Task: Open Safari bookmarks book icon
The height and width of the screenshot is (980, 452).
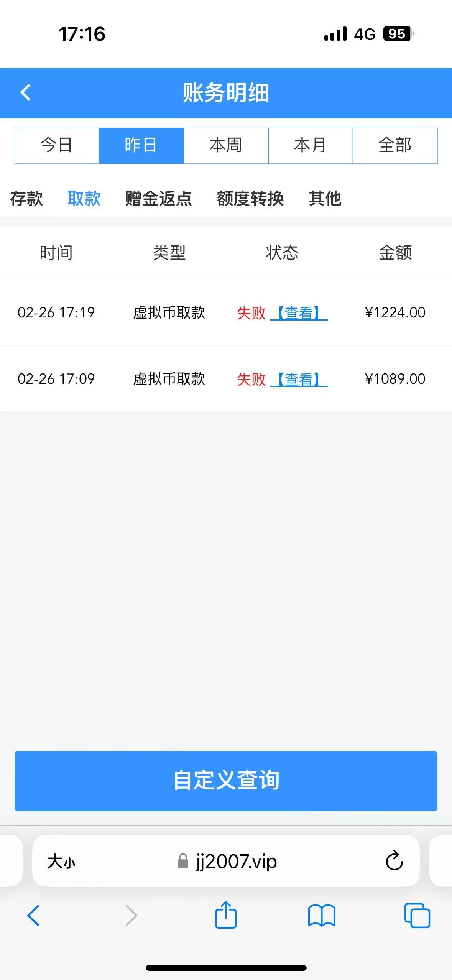Action: coord(321,916)
